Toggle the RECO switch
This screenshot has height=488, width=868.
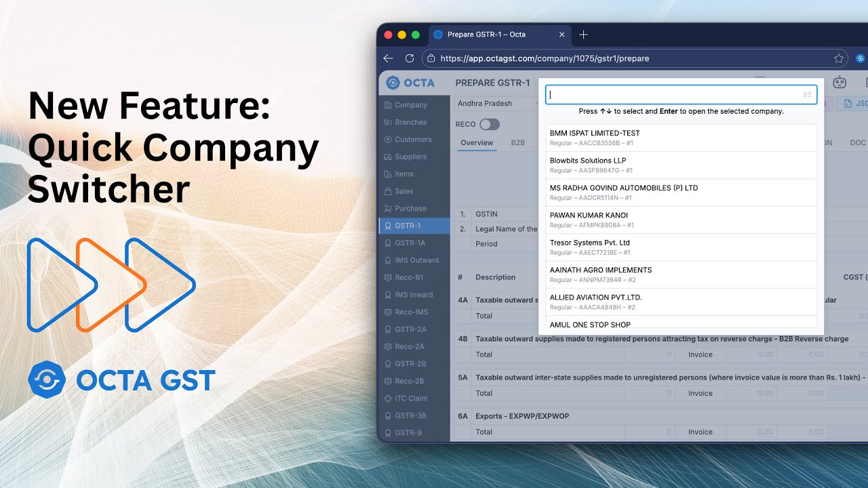[x=489, y=124]
